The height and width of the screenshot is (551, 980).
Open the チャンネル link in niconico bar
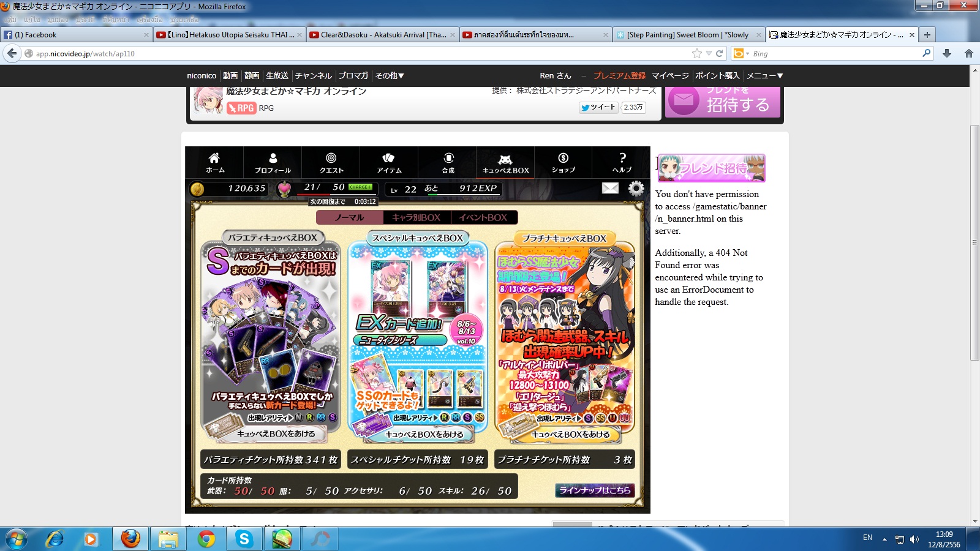click(x=313, y=76)
